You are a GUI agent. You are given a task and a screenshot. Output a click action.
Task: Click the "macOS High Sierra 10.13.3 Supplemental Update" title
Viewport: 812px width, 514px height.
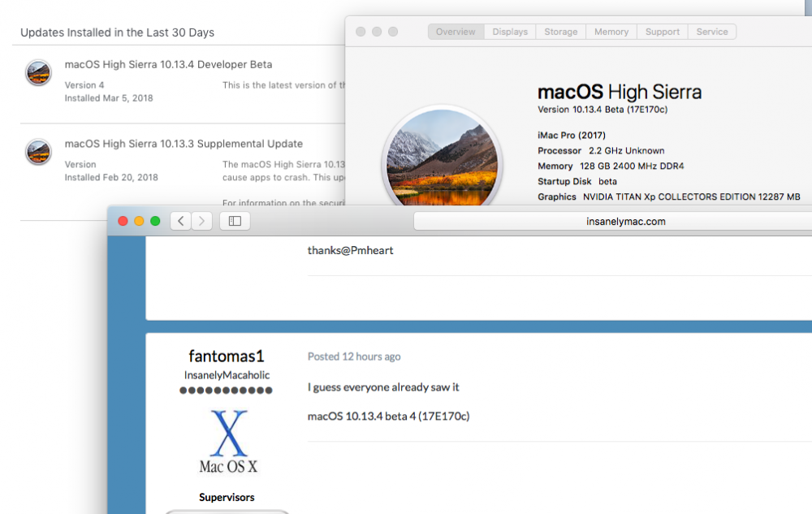pos(184,144)
